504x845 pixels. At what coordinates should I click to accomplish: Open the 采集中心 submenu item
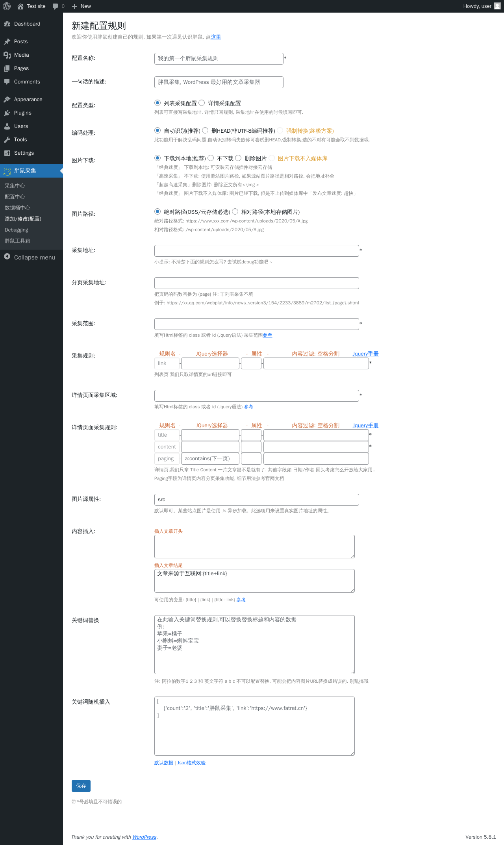[15, 186]
